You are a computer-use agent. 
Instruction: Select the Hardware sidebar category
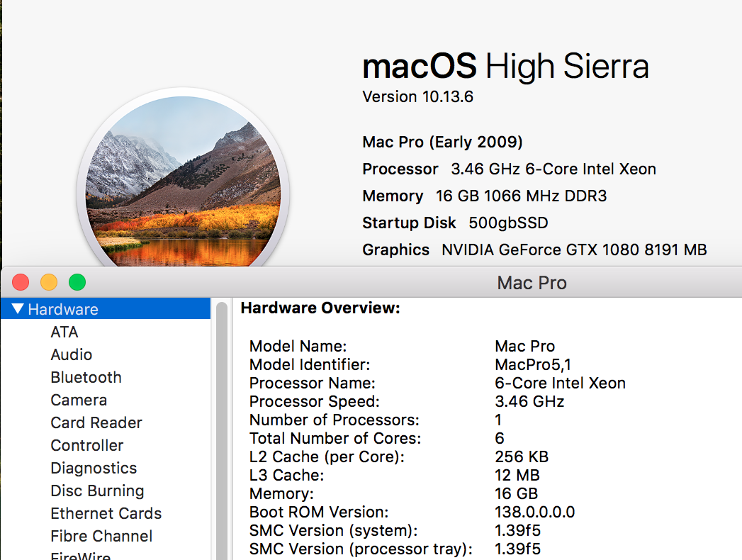click(x=106, y=308)
